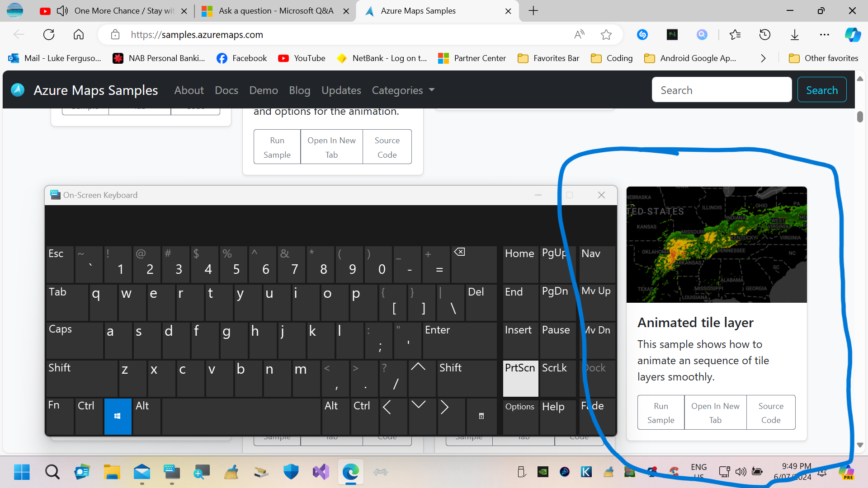
Task: Open File Explorer from the taskbar
Action: coord(112,472)
